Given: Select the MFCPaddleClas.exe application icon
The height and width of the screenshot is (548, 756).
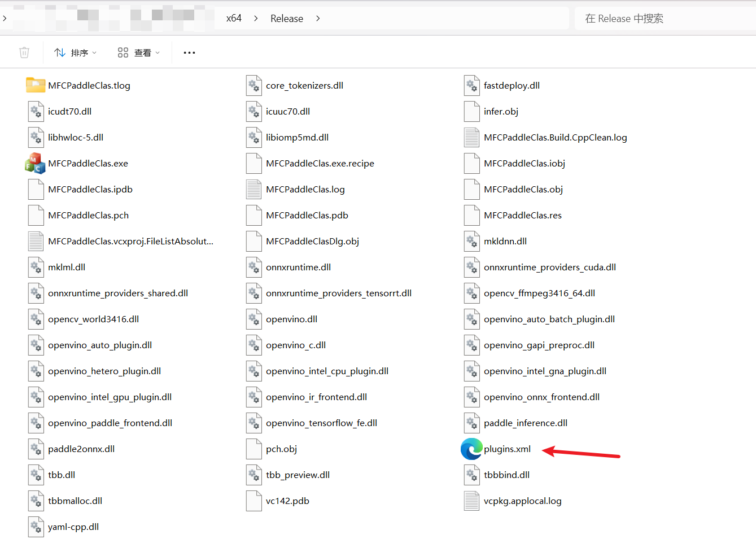Looking at the screenshot, I should tap(36, 163).
